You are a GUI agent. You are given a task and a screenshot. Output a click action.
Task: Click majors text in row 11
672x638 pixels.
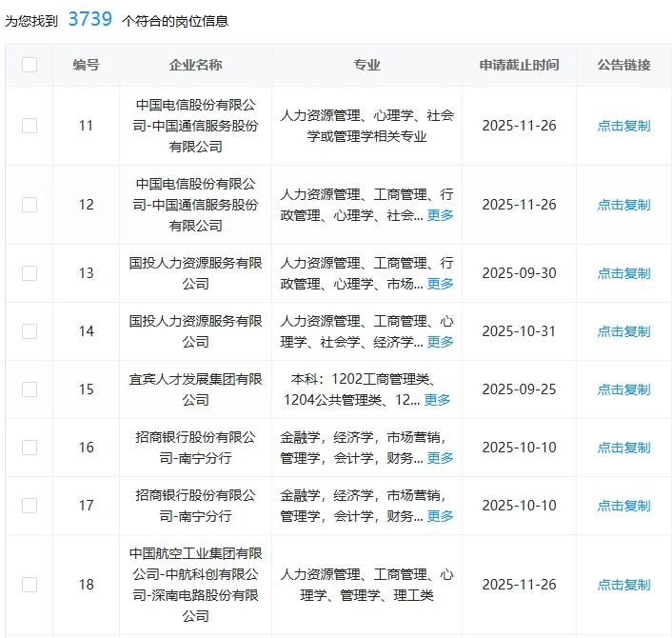pyautogui.click(x=366, y=126)
